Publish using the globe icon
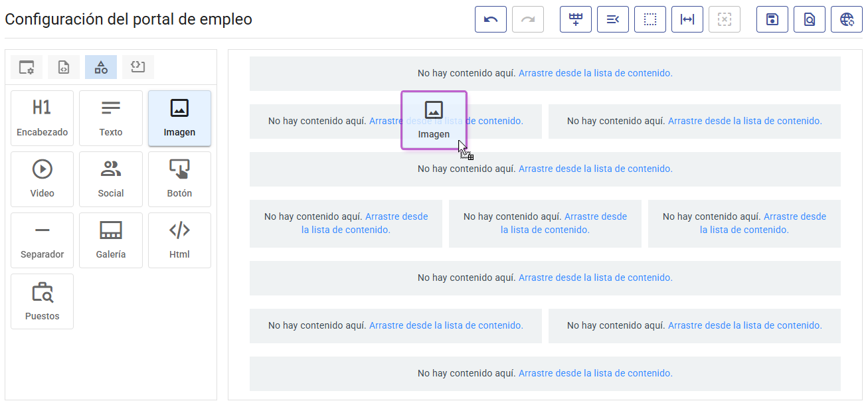The height and width of the screenshot is (407, 868). pos(846,19)
